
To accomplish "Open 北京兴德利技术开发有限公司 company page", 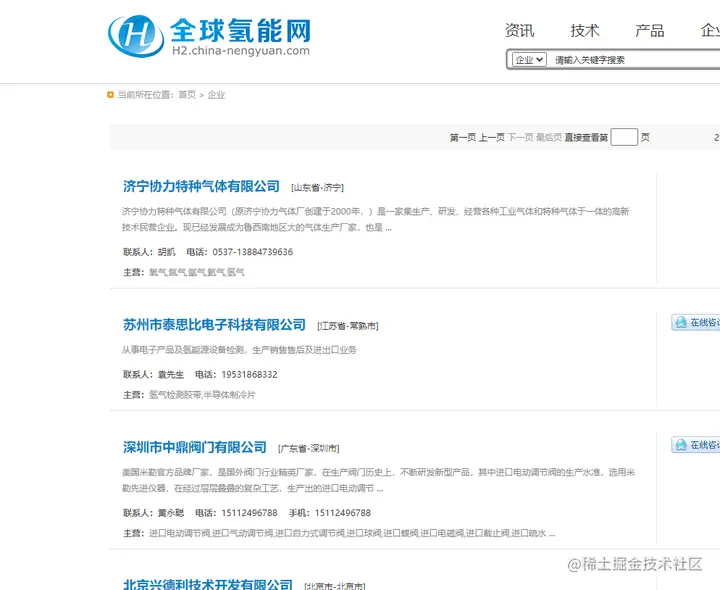I will pyautogui.click(x=208, y=584).
